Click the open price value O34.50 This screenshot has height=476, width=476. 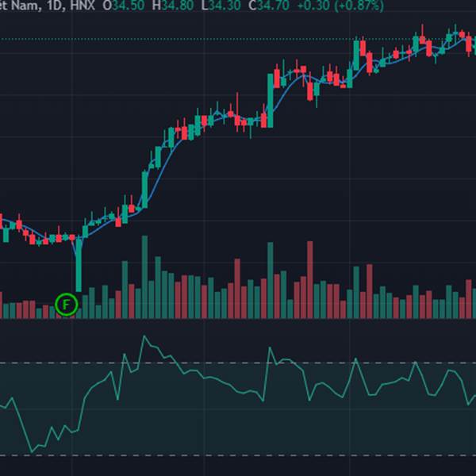[123, 6]
